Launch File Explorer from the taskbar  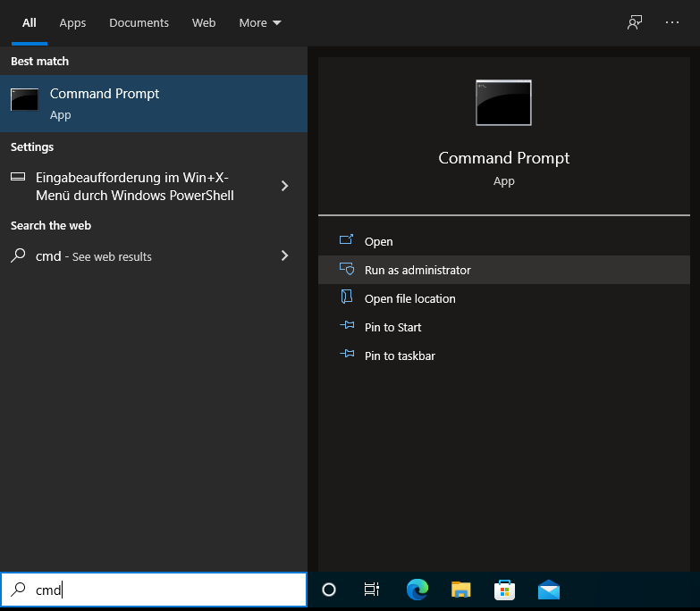(461, 590)
